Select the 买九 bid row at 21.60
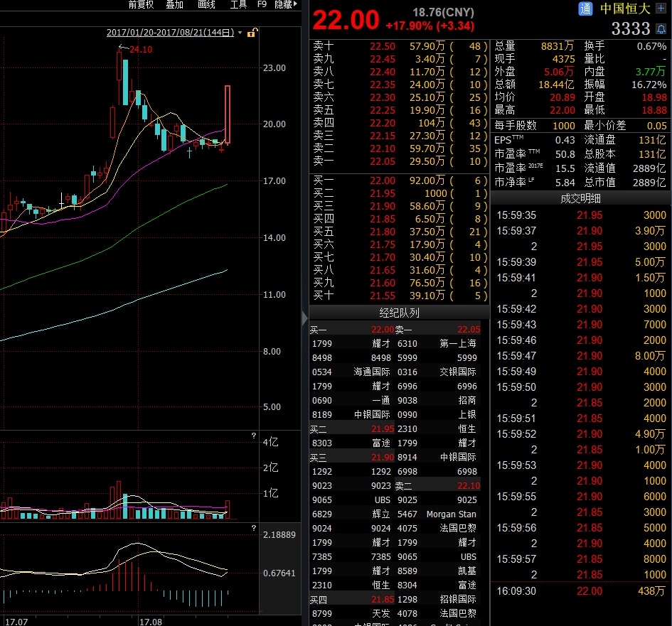 pos(400,283)
